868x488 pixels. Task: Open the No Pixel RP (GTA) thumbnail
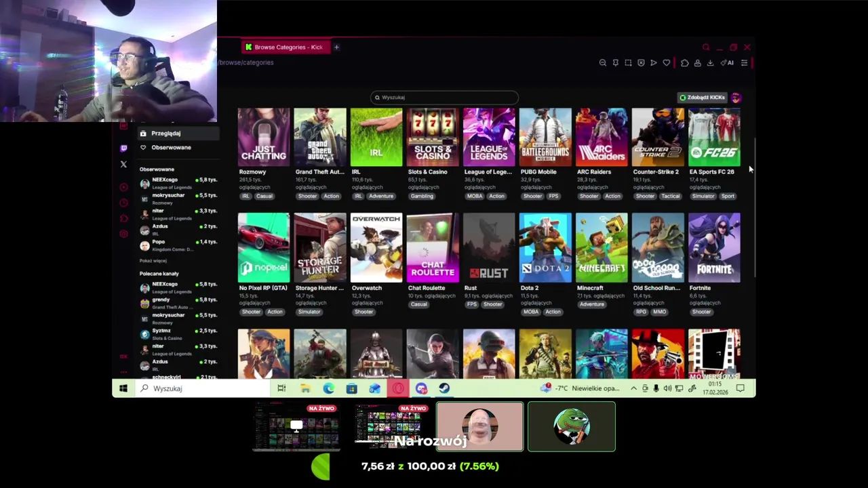tap(264, 247)
